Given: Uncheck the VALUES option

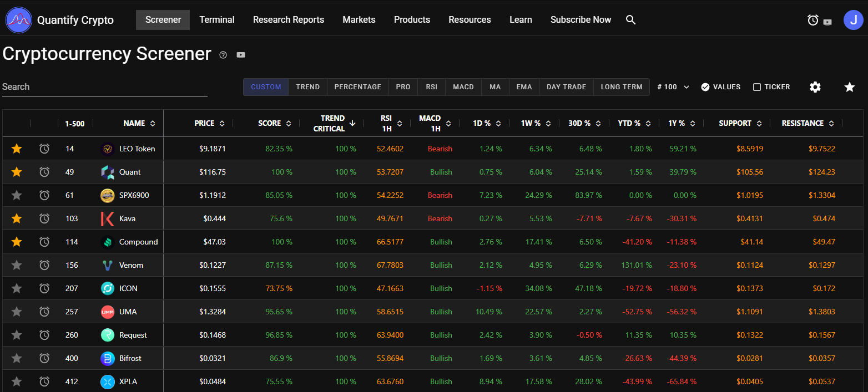Looking at the screenshot, I should (x=705, y=87).
